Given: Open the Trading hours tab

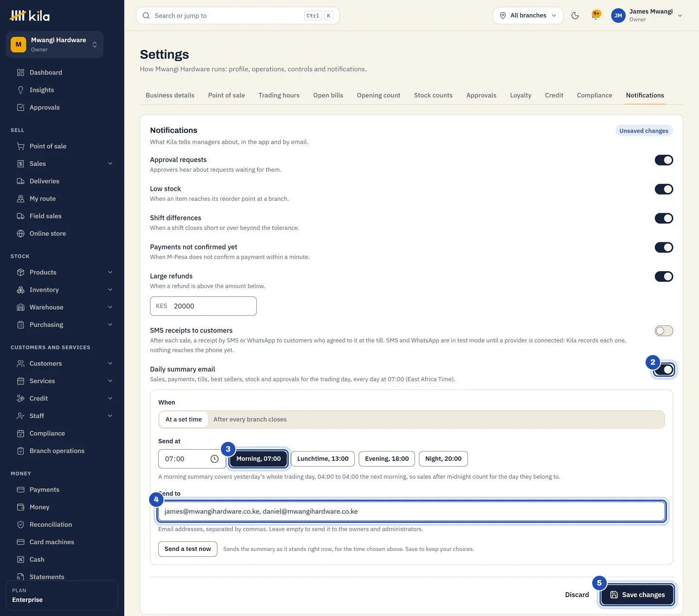Looking at the screenshot, I should (279, 95).
